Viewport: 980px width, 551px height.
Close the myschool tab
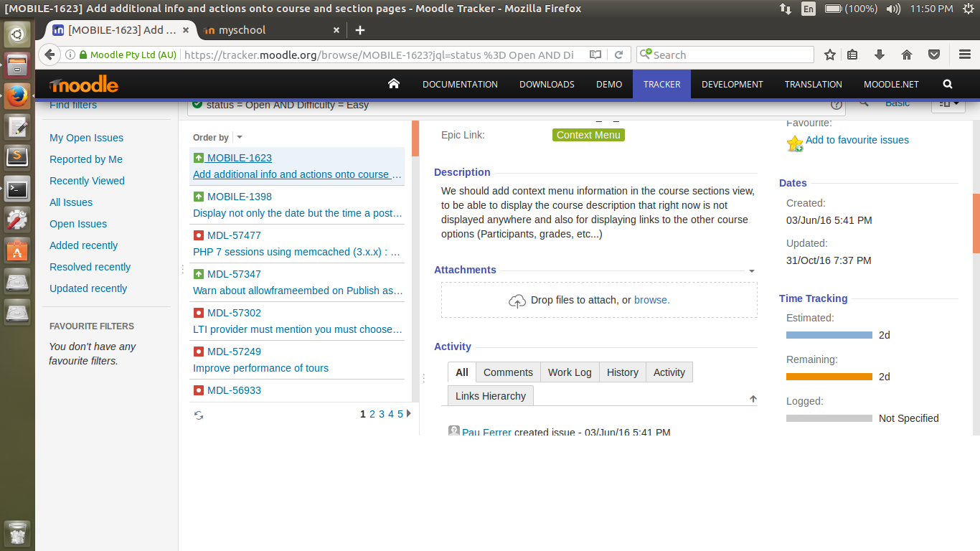click(x=337, y=30)
